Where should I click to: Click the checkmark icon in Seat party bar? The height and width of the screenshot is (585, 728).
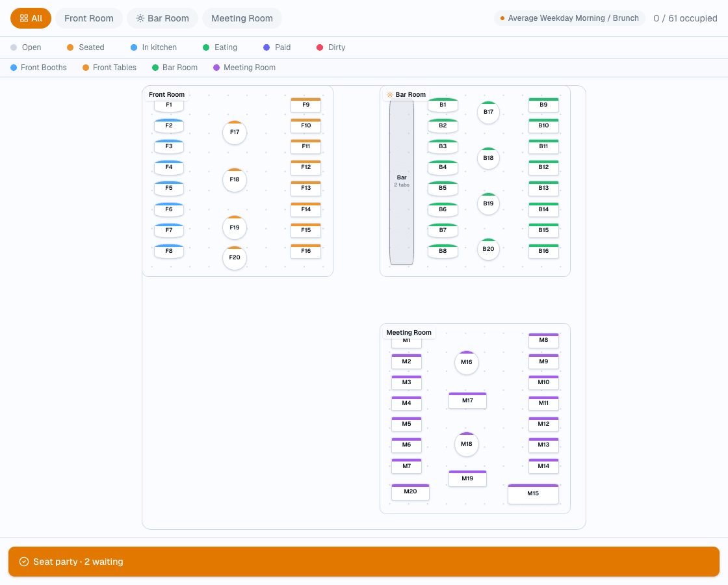[24, 562]
